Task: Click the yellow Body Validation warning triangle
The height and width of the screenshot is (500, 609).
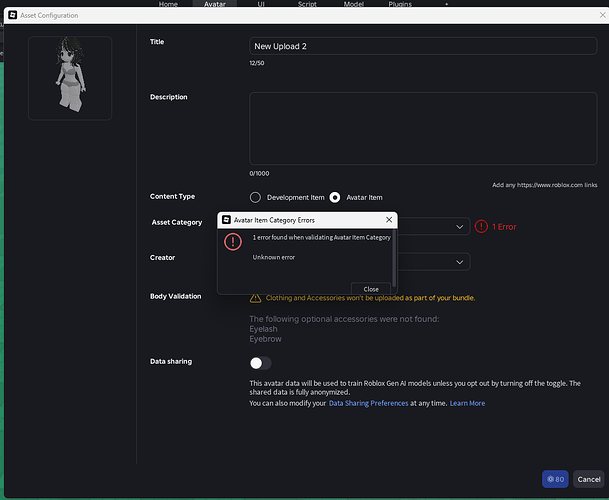Action: [255, 298]
